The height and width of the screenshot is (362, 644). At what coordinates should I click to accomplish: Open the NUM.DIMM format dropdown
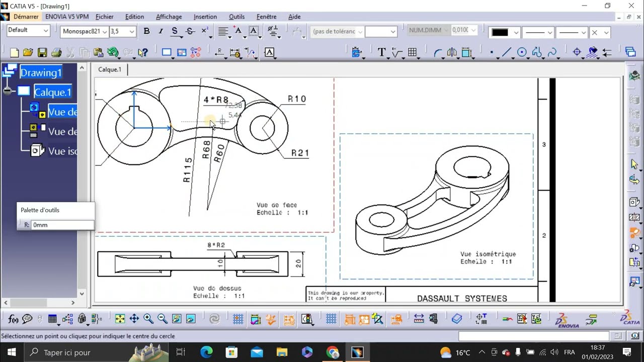pyautogui.click(x=428, y=30)
